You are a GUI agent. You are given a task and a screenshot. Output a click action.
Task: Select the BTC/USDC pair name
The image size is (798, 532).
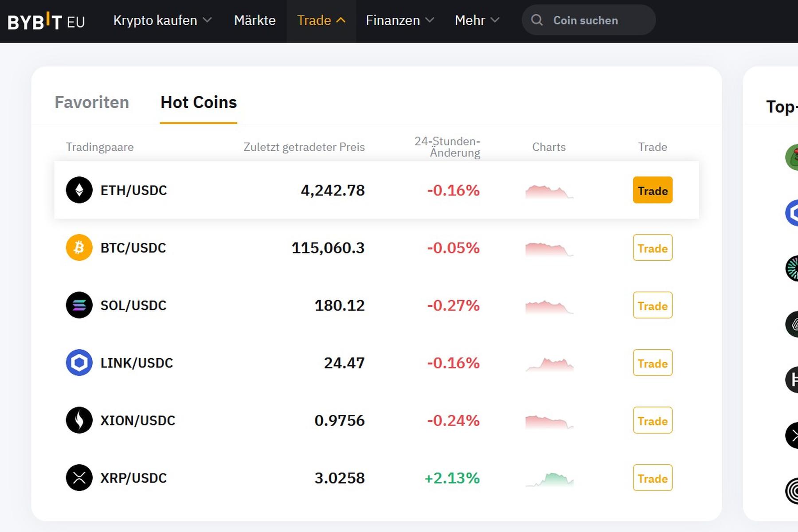(133, 248)
